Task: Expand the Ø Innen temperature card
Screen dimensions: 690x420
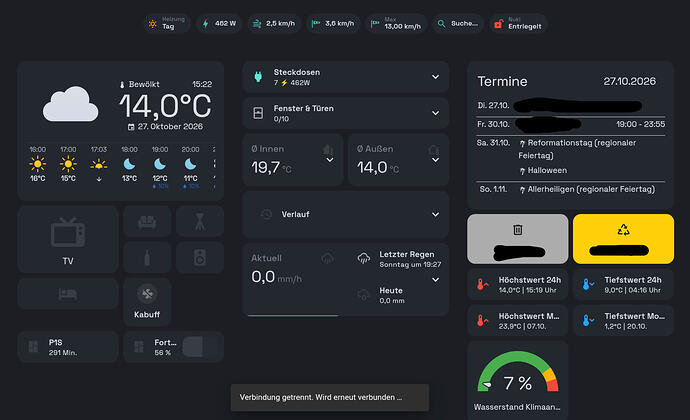Action: coord(330,160)
